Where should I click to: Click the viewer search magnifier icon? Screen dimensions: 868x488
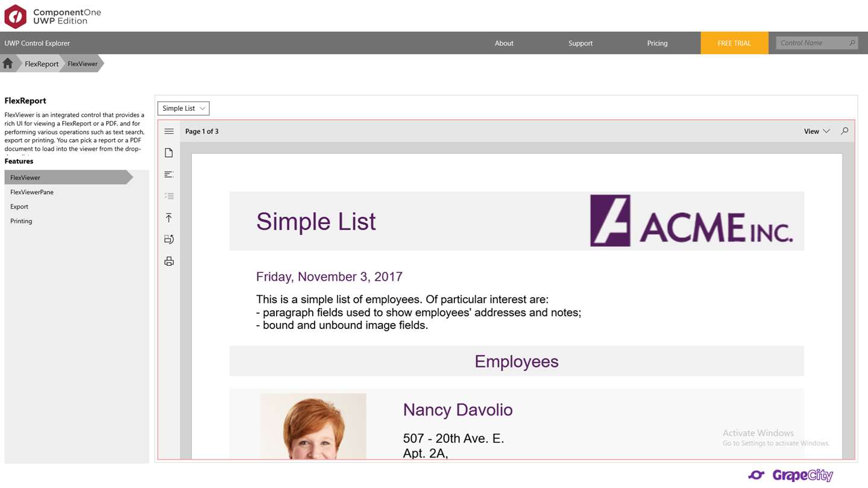[x=844, y=131]
